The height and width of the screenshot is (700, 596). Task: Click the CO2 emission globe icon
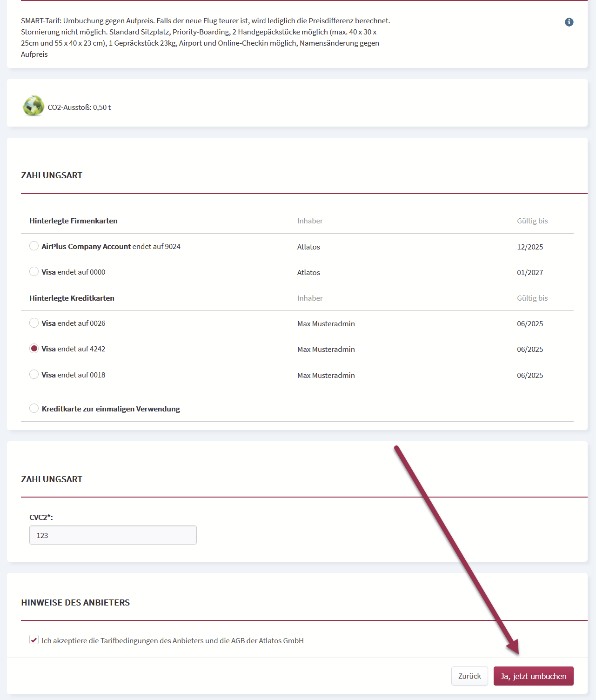pos(33,106)
